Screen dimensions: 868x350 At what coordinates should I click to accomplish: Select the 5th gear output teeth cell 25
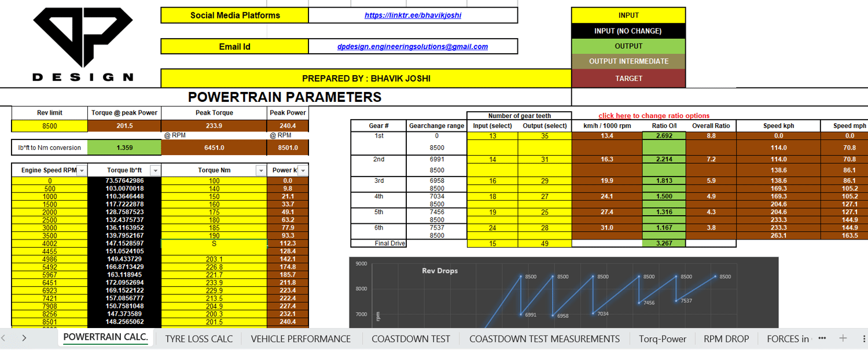(545, 212)
